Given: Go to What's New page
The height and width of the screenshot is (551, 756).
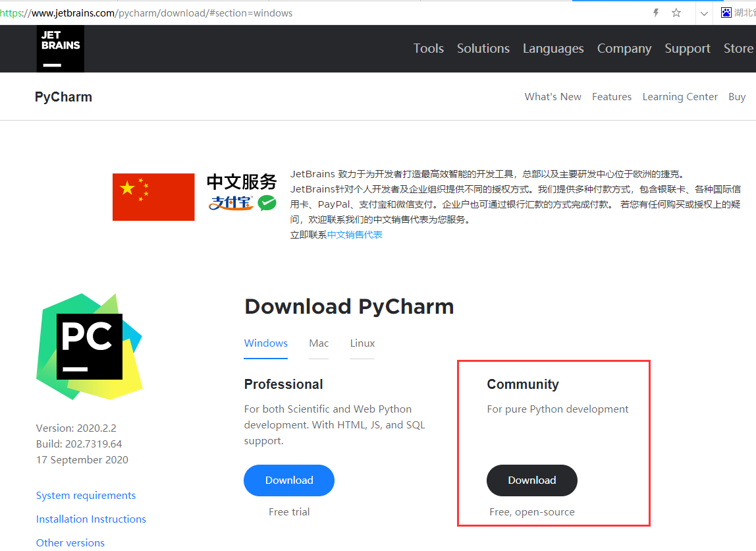Looking at the screenshot, I should click(x=553, y=96).
